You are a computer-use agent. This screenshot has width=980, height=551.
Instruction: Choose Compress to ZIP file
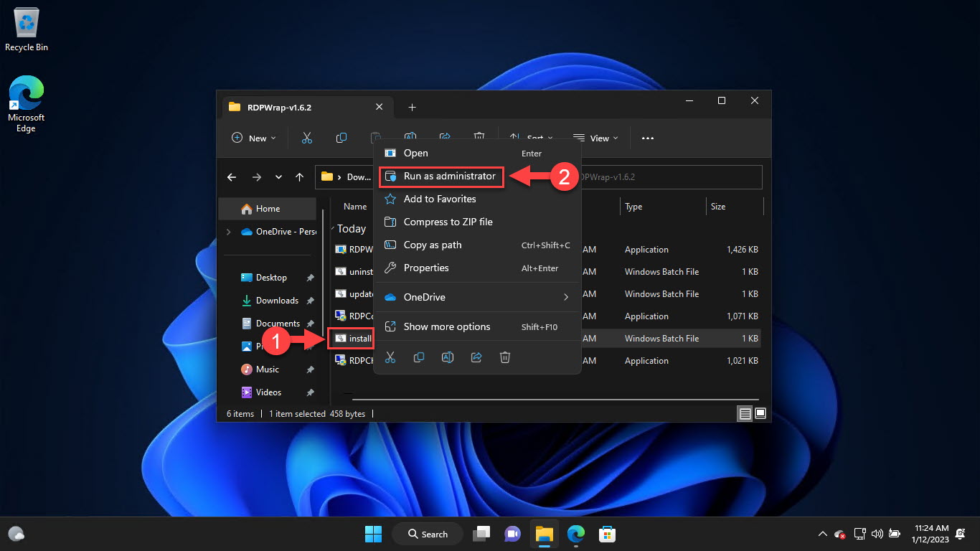click(x=448, y=222)
